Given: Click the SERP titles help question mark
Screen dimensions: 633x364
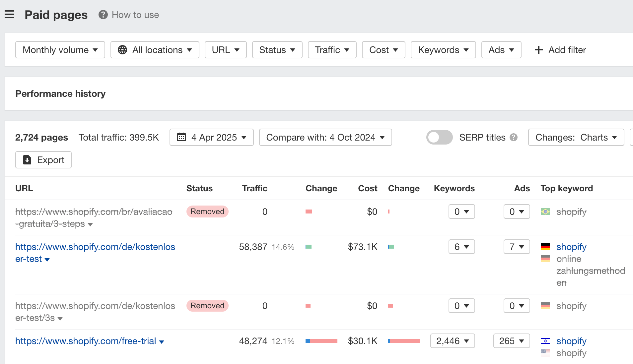Looking at the screenshot, I should click(x=513, y=137).
